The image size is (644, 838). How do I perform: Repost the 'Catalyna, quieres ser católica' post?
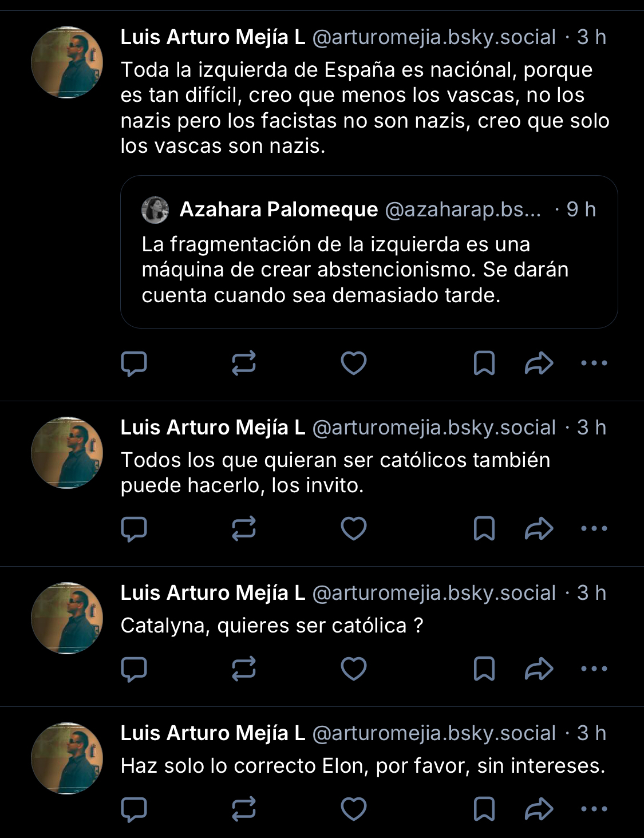click(x=243, y=669)
